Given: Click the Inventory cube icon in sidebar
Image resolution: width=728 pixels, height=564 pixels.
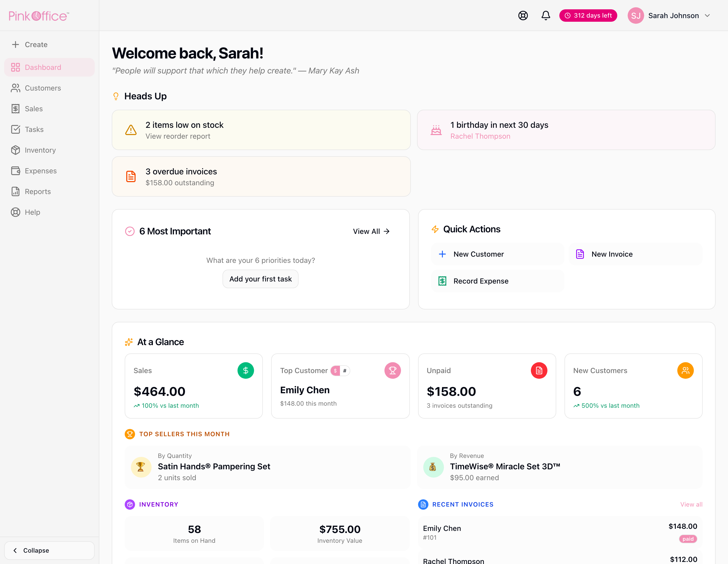Looking at the screenshot, I should coord(15,150).
